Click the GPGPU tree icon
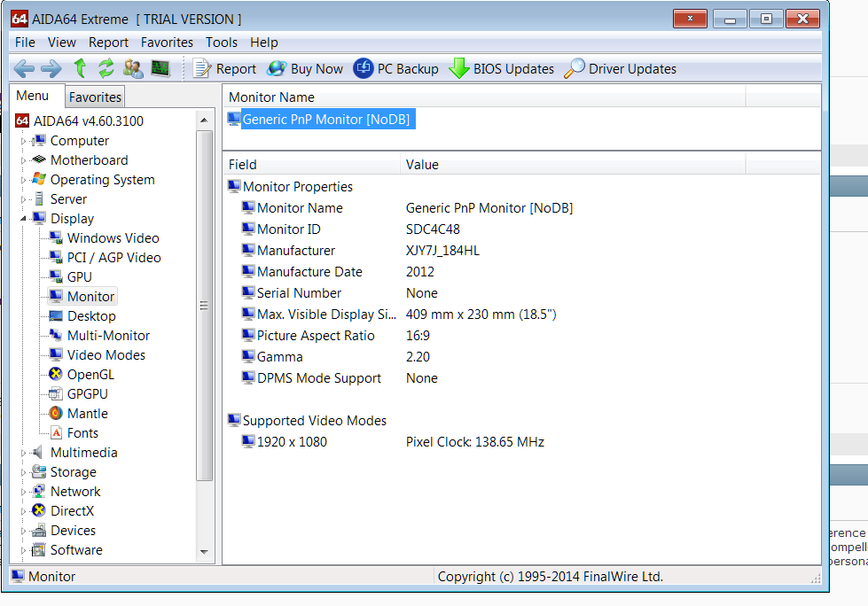This screenshot has height=606, width=868. 55,393
